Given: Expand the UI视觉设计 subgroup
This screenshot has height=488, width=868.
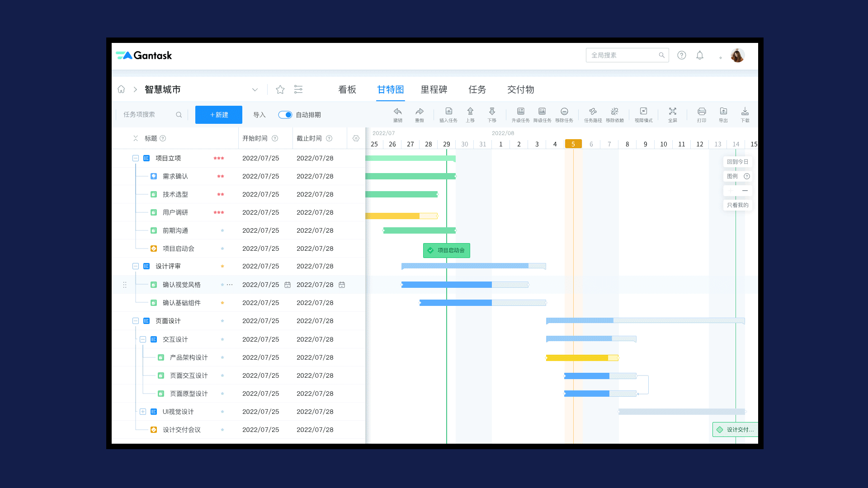Looking at the screenshot, I should click(x=143, y=412).
